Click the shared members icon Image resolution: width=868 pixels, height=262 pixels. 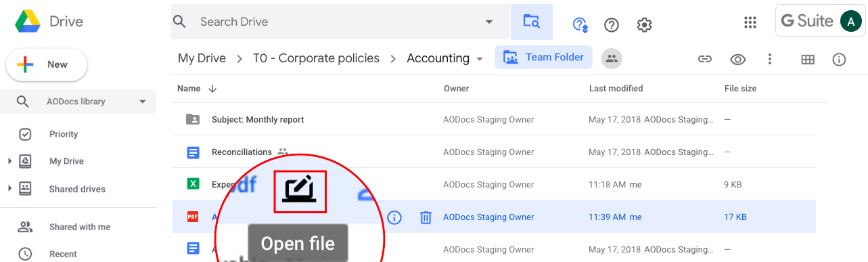point(612,58)
